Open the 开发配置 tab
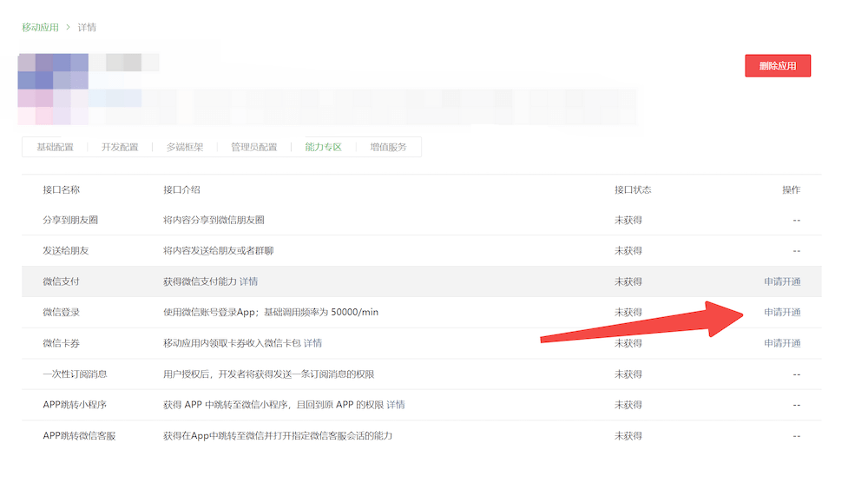 [x=120, y=148]
